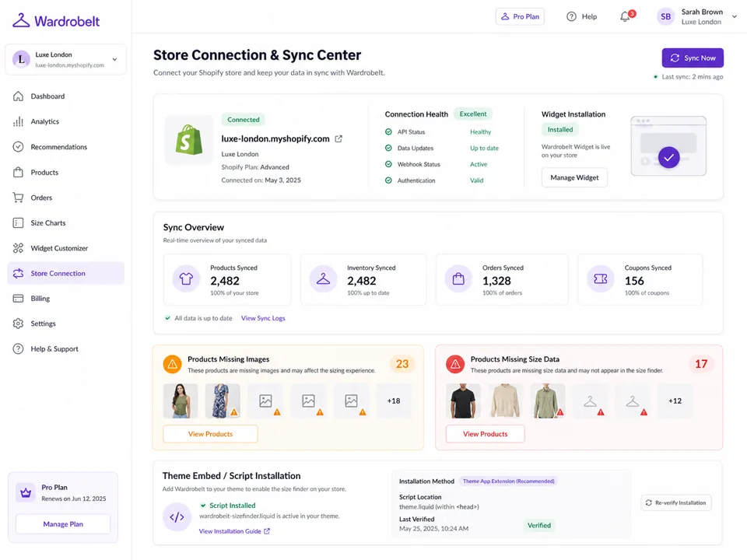
Task: Go to Dashboard
Action: (x=65, y=96)
